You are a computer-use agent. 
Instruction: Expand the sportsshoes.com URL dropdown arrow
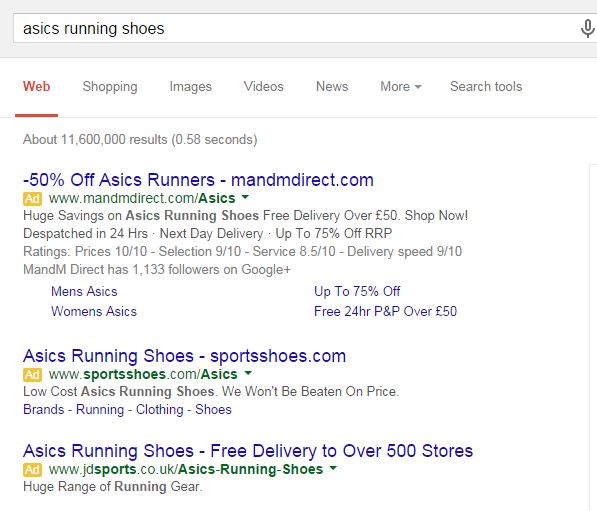248,373
